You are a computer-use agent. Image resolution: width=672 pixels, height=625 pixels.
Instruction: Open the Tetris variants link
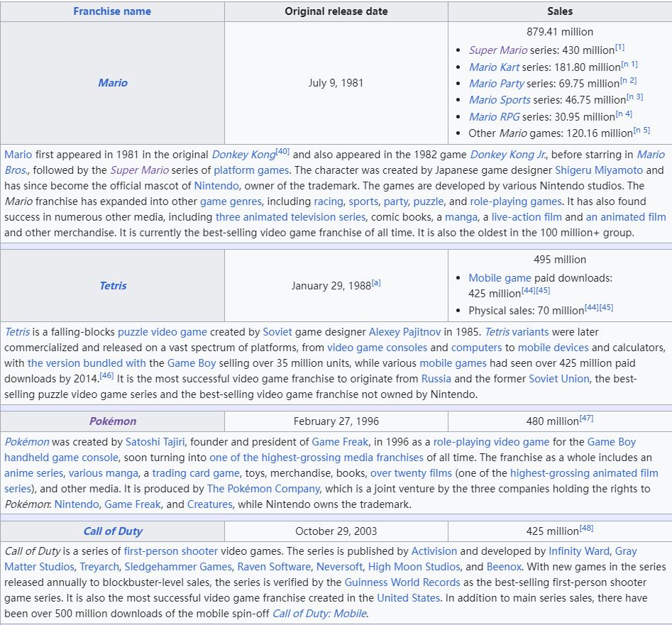[x=517, y=332]
